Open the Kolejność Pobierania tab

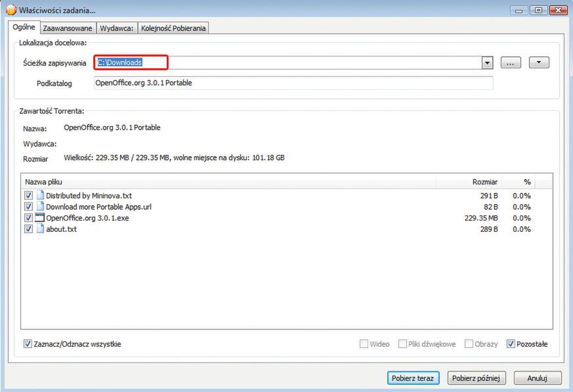coord(173,28)
